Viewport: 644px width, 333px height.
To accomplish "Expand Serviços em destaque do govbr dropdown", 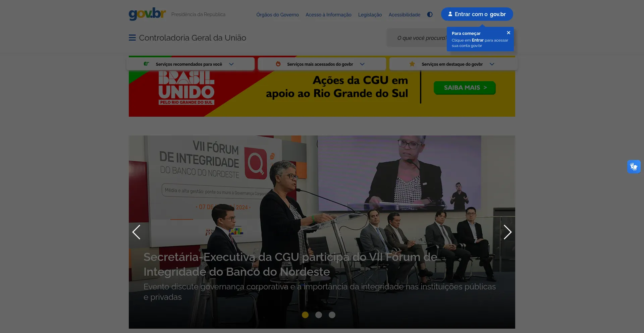I will click(x=453, y=64).
